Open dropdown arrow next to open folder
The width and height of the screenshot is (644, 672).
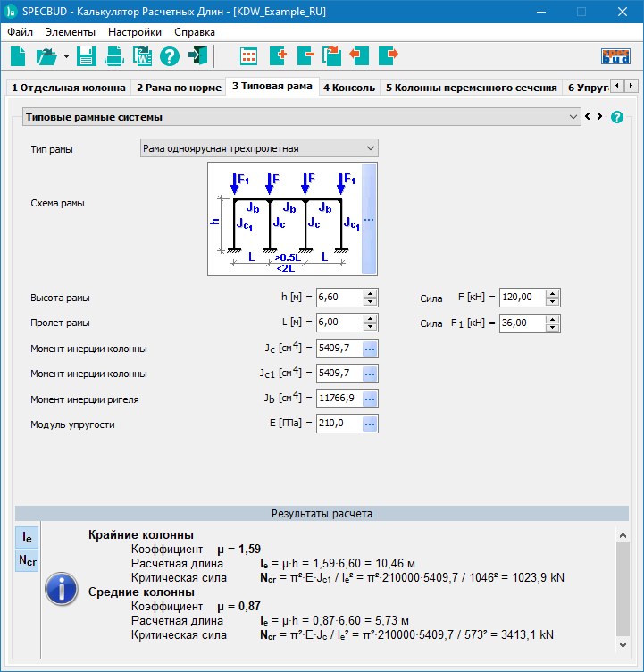pyautogui.click(x=66, y=56)
